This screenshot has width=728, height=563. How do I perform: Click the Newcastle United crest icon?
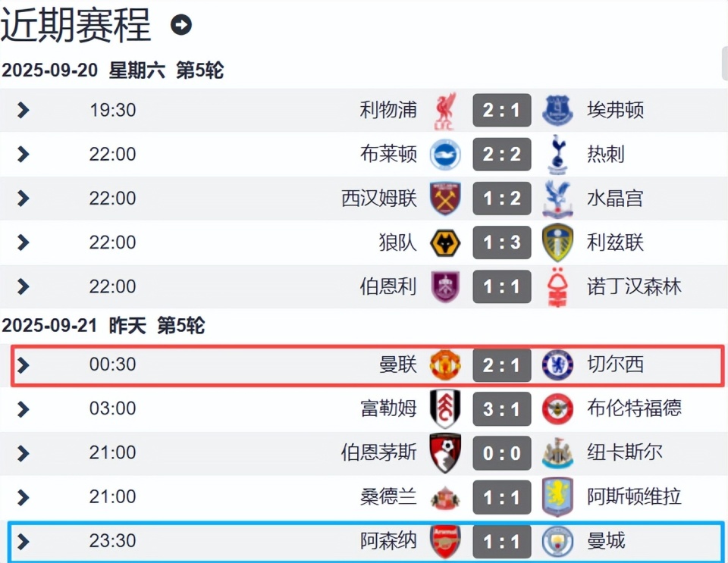coord(558,453)
